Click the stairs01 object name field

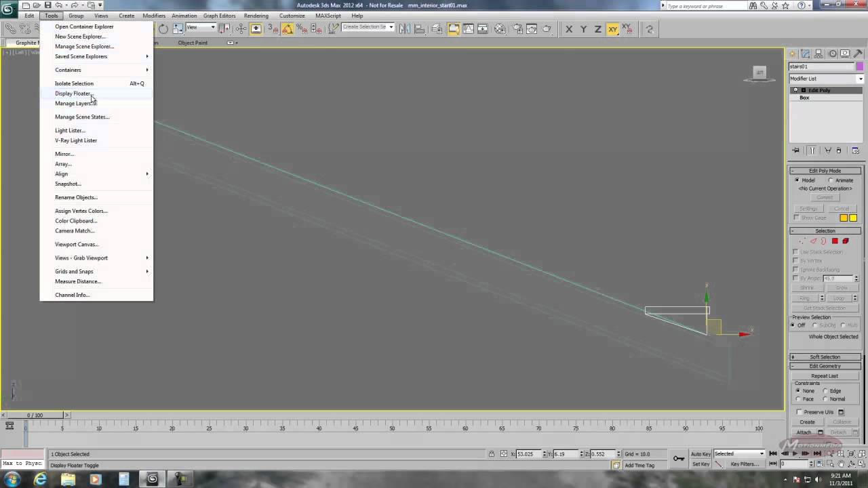821,66
